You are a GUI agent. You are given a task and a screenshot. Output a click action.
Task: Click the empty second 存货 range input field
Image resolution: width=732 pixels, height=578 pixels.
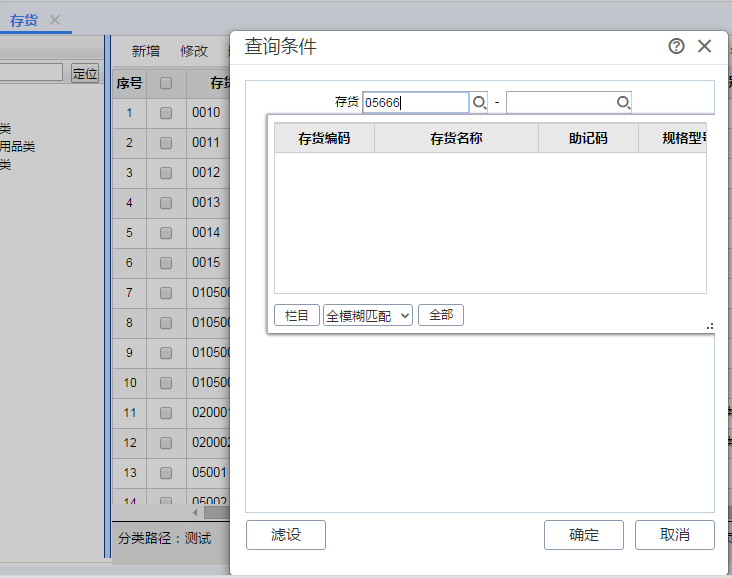[x=561, y=102]
